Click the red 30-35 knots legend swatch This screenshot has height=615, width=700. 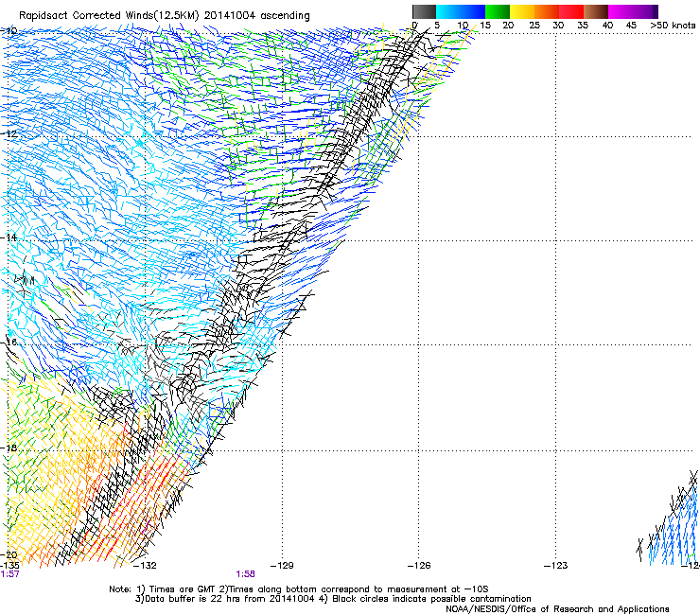571,11
